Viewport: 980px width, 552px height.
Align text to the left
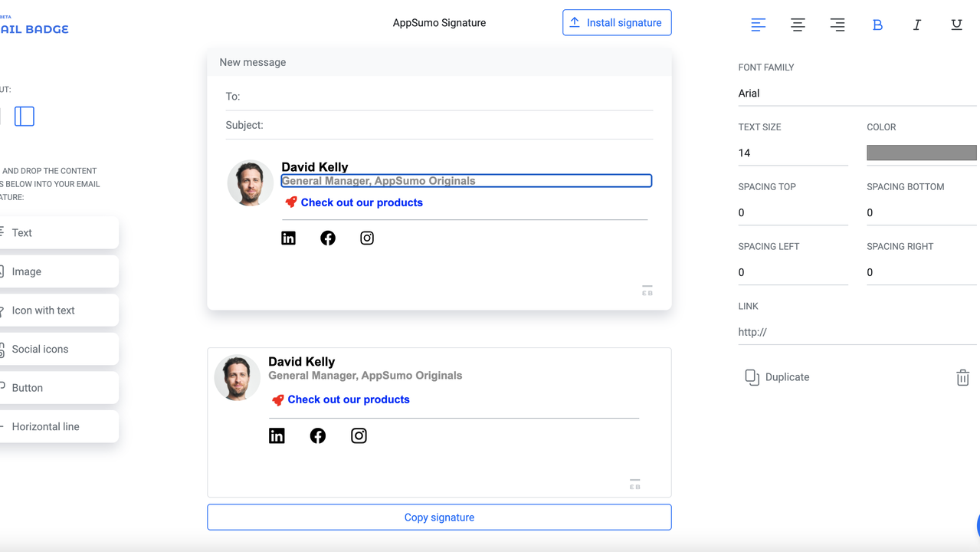click(758, 25)
